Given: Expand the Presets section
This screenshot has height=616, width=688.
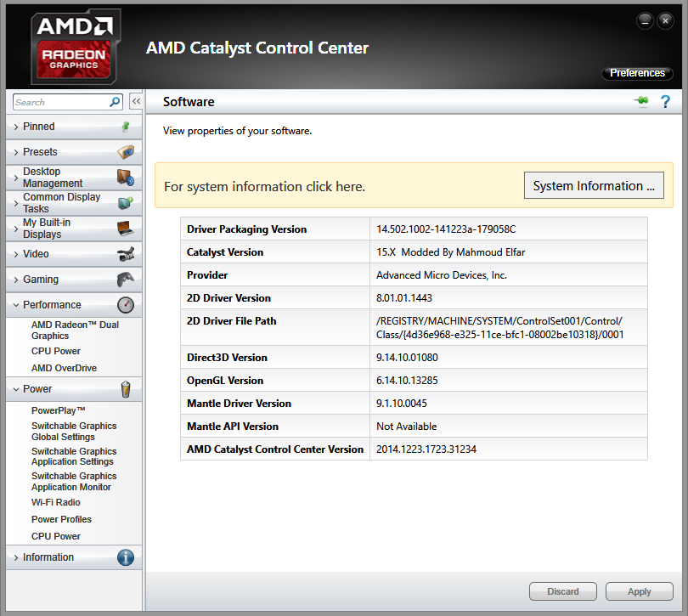Looking at the screenshot, I should [74, 152].
